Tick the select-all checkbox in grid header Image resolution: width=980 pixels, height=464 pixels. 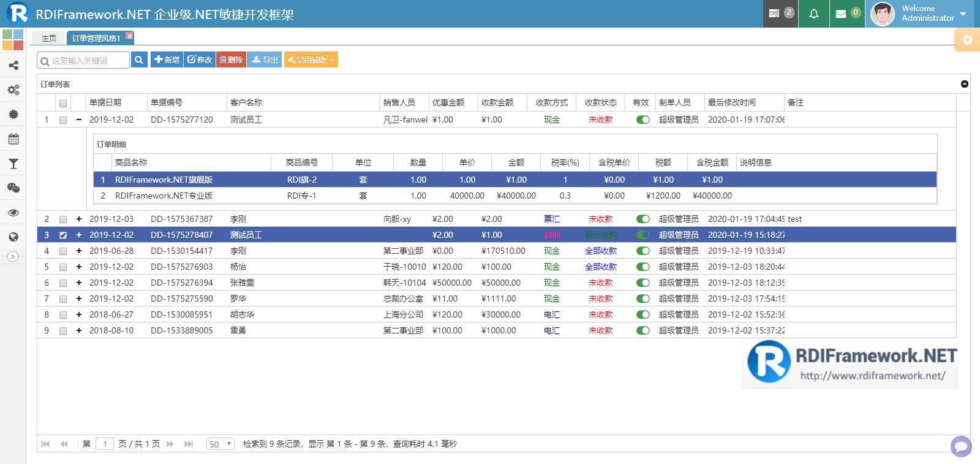(x=63, y=103)
